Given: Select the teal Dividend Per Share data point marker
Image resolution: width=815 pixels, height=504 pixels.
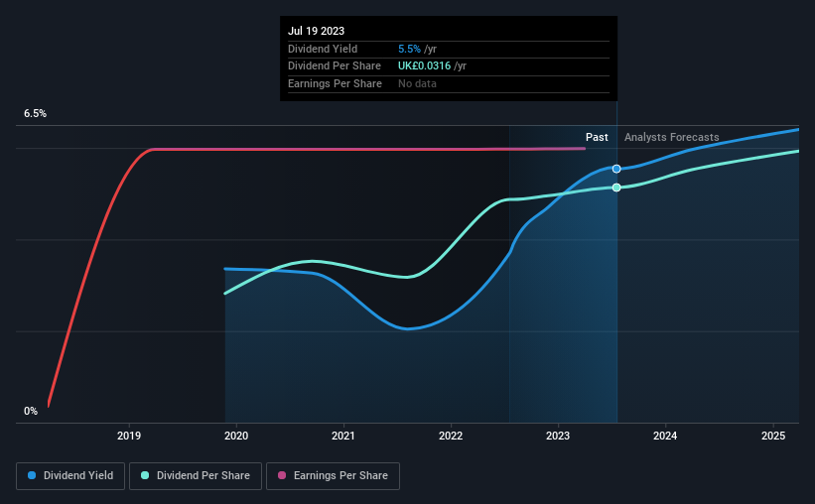Looking at the screenshot, I should point(616,188).
